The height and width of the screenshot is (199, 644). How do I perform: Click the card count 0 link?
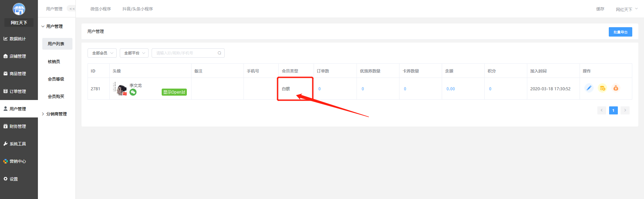[x=405, y=89]
